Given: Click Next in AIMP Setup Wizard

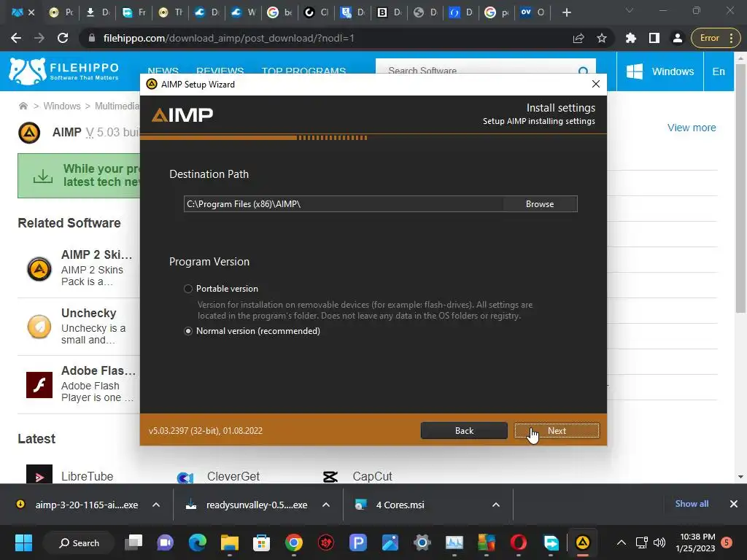Looking at the screenshot, I should 557,430.
